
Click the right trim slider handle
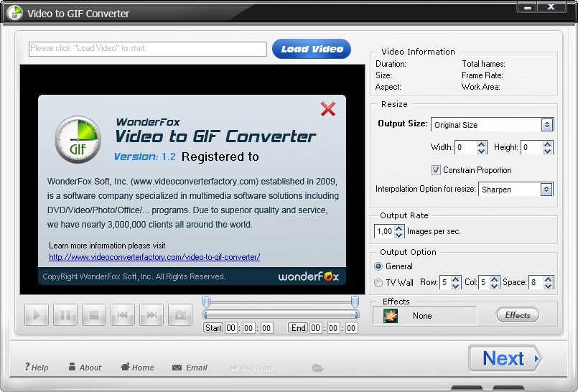(x=355, y=302)
